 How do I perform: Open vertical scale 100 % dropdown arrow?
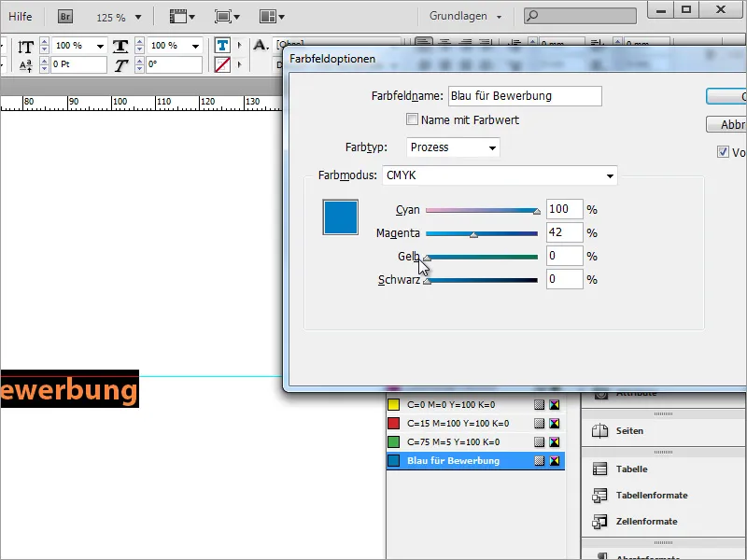pos(100,46)
